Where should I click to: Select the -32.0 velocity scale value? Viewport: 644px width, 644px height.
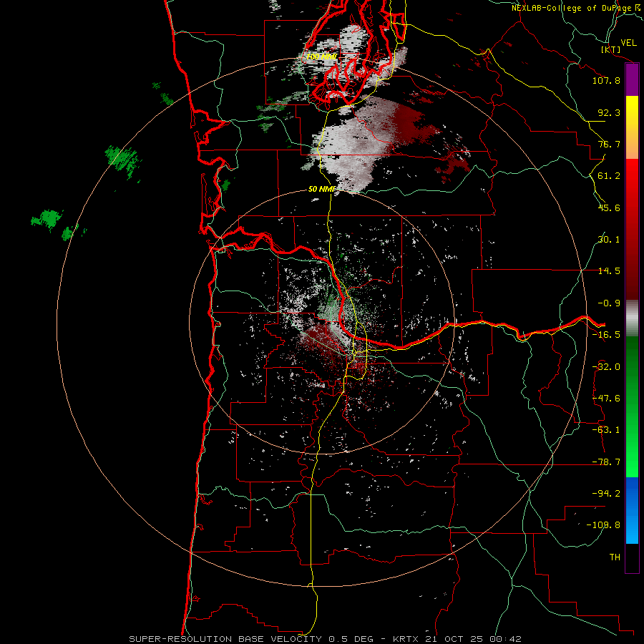606,367
